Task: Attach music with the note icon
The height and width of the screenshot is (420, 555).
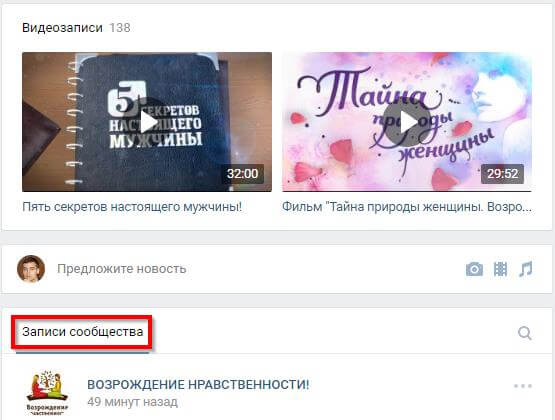Action: tap(526, 269)
